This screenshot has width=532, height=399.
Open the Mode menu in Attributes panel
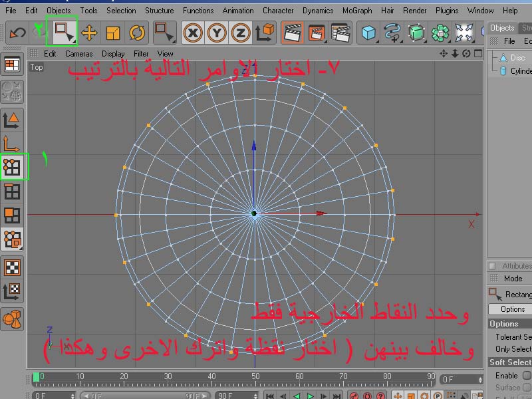513,279
